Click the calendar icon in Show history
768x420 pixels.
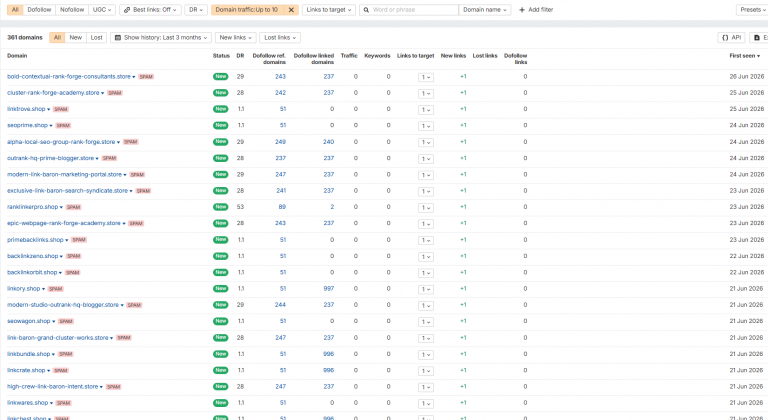pyautogui.click(x=118, y=38)
